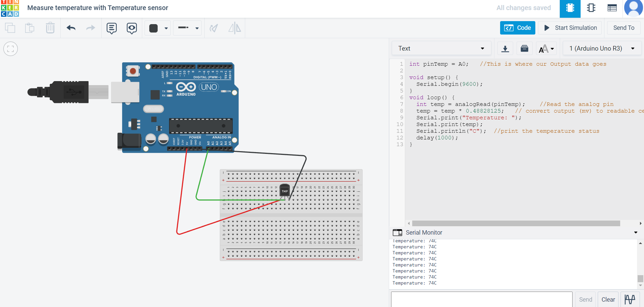Image resolution: width=644 pixels, height=307 pixels.
Task: Open the Code panel
Action: tap(518, 28)
